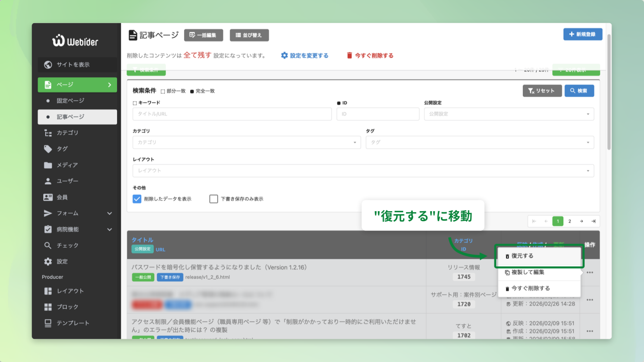Click the メディア folder icon
Screen dimensions: 644x362
click(48, 165)
